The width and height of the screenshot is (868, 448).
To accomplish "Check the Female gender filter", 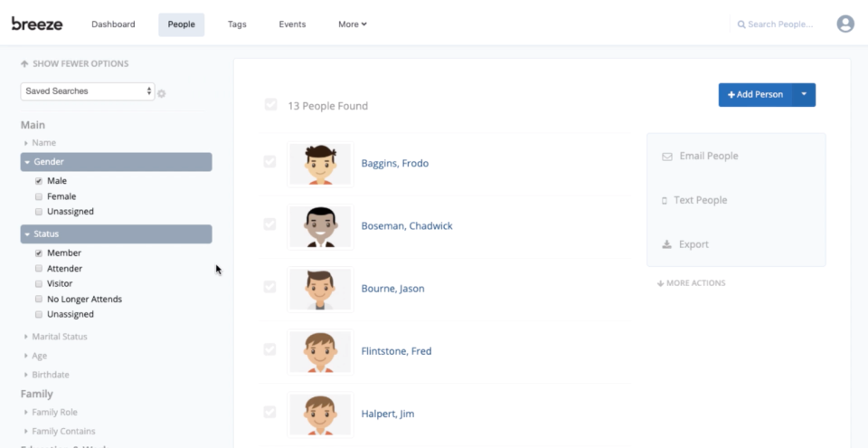I will (x=39, y=196).
